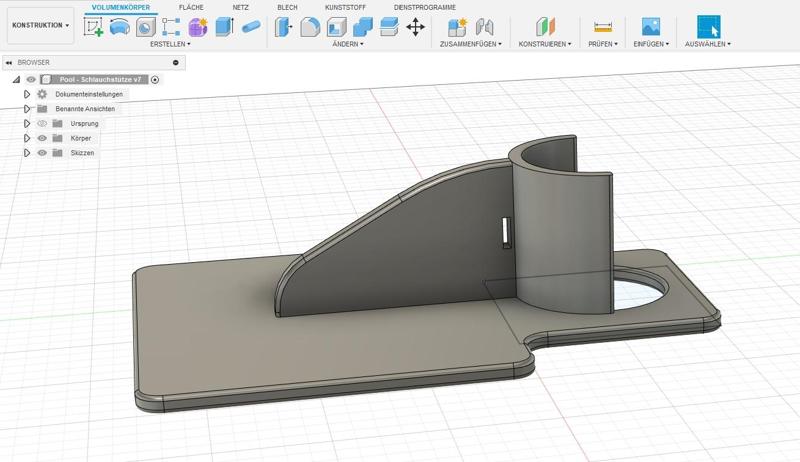Viewport: 800px width, 462px height.
Task: Expand the Dokumenteinstellungen tree node
Action: 28,94
